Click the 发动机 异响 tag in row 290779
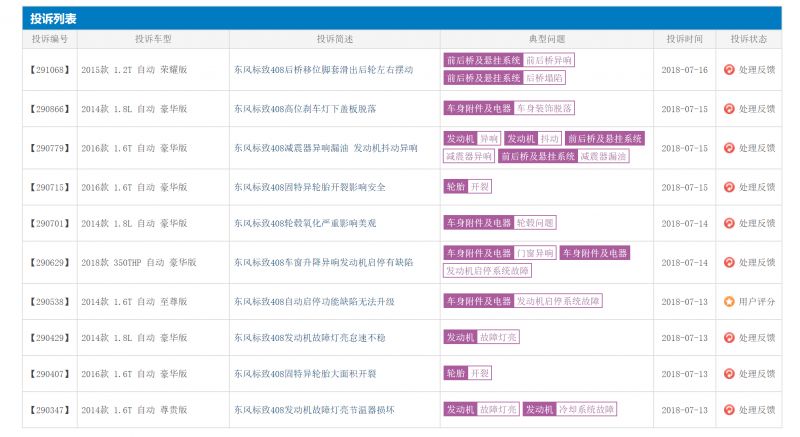 (x=472, y=139)
